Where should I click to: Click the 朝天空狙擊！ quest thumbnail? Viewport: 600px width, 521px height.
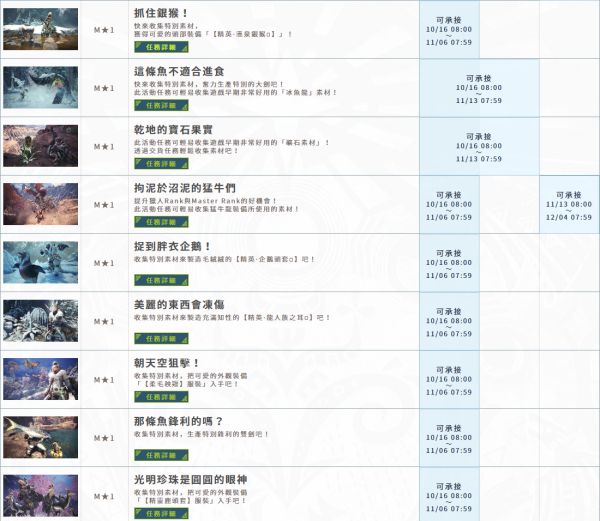click(x=41, y=379)
